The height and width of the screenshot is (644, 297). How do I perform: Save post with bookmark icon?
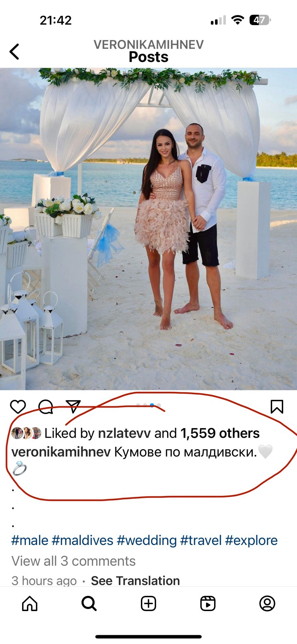277,406
